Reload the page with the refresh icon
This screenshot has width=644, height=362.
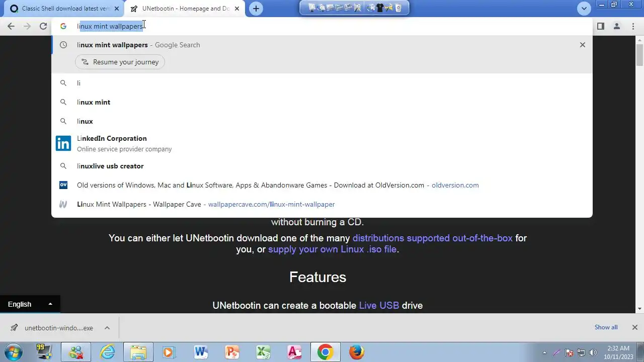point(43,26)
